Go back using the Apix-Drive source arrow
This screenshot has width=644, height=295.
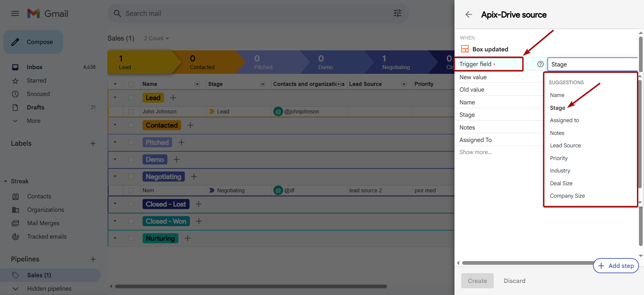pos(469,14)
